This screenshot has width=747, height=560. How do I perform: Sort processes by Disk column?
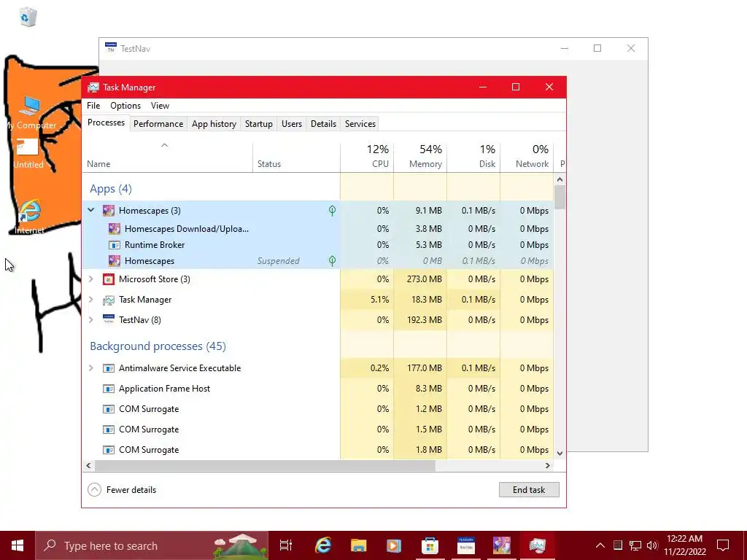click(473, 157)
